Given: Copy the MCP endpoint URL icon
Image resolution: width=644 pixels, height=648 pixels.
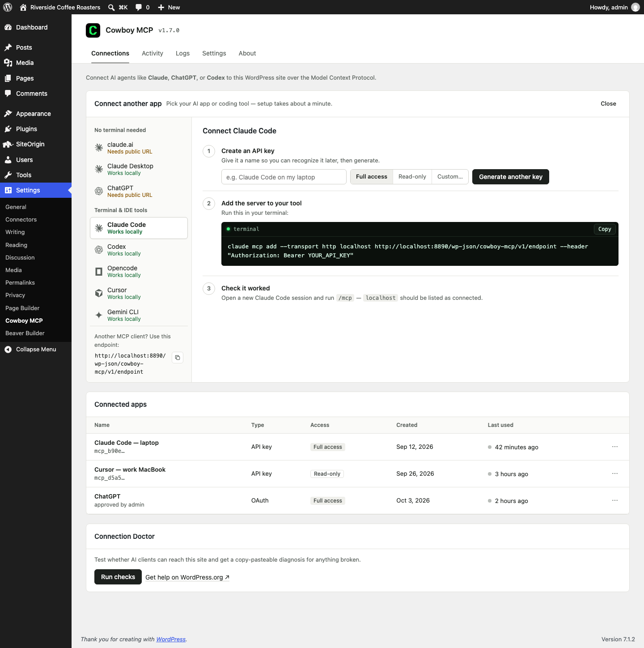Looking at the screenshot, I should [x=178, y=358].
